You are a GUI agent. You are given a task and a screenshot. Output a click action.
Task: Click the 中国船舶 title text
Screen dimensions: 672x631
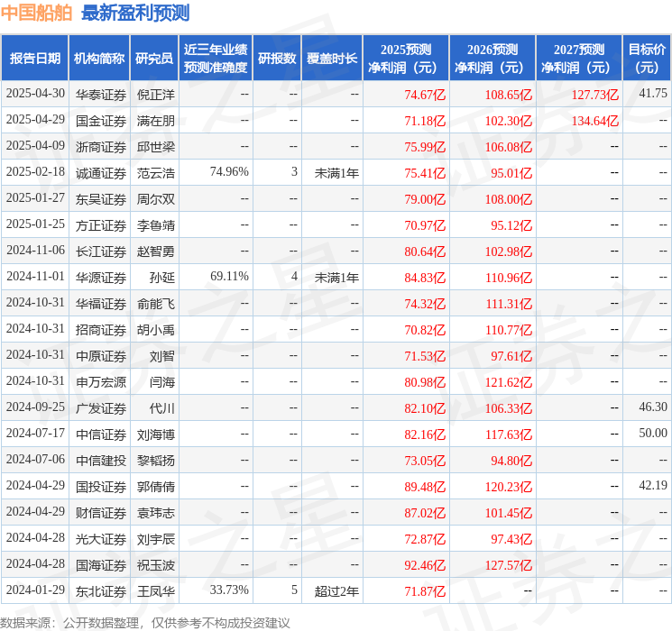(x=36, y=13)
